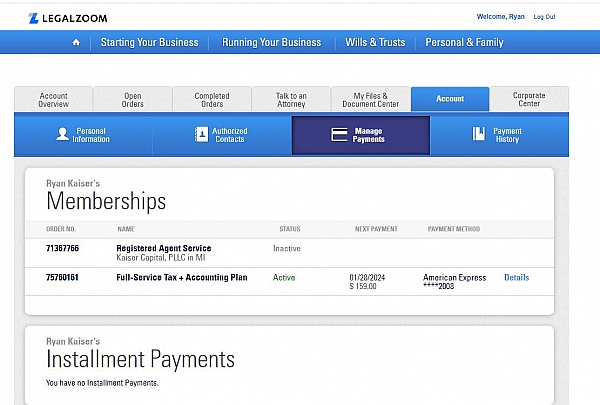Click the Payment History ledger icon
This screenshot has width=600, height=405.
click(479, 134)
